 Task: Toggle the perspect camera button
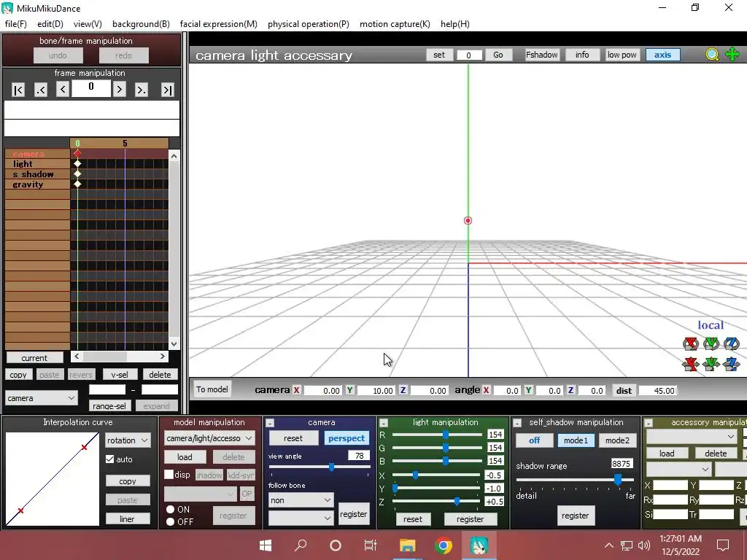click(347, 438)
